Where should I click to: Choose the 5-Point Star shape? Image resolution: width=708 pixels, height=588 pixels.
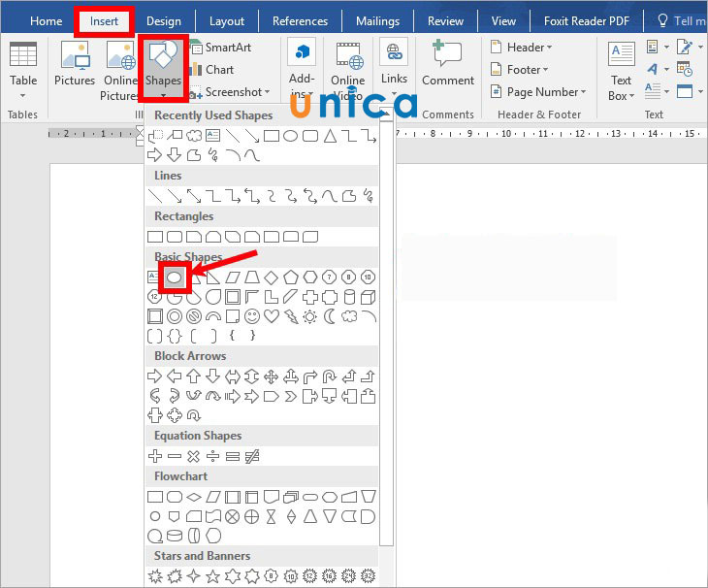[212, 575]
